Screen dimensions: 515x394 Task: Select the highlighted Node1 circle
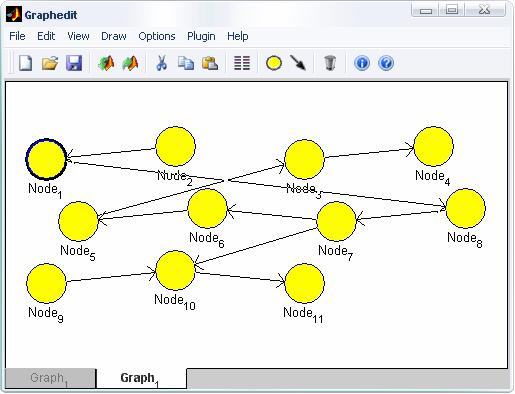[46, 159]
